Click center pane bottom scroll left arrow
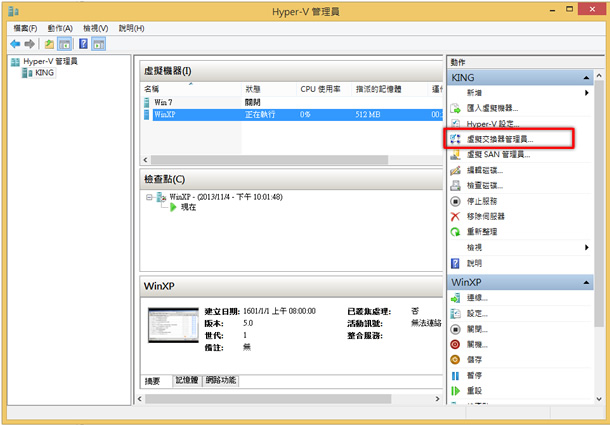This screenshot has width=610, height=425. [140, 399]
